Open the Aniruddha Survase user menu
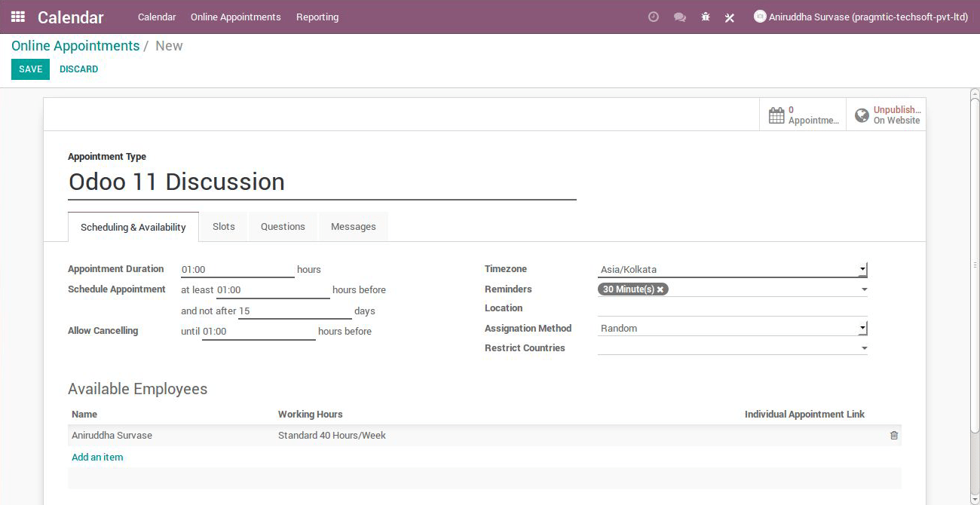Screen dimensions: 980x505 [861, 17]
